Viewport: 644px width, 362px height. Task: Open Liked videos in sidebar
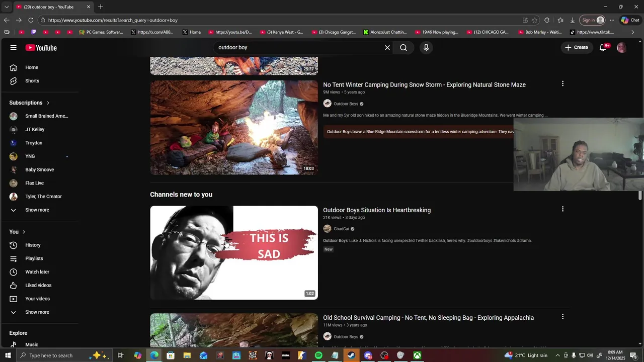[39, 285]
